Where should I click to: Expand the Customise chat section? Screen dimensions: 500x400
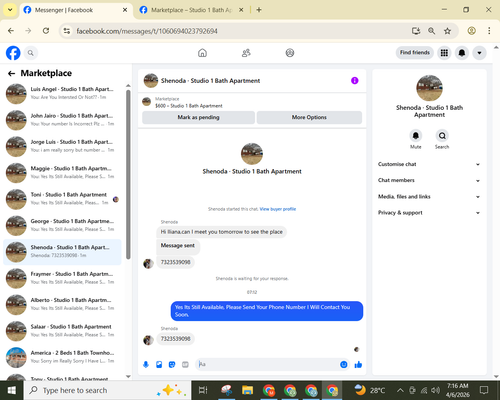(429, 164)
